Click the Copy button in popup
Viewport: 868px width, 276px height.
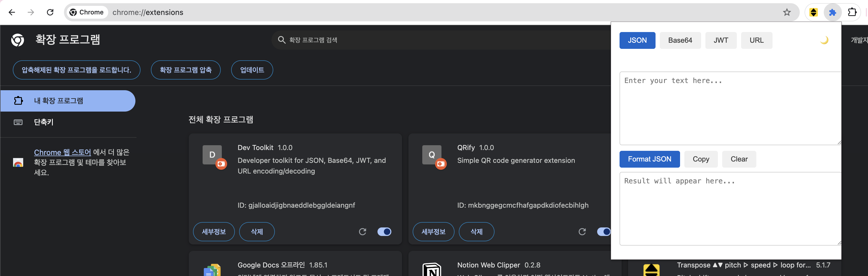pyautogui.click(x=701, y=159)
